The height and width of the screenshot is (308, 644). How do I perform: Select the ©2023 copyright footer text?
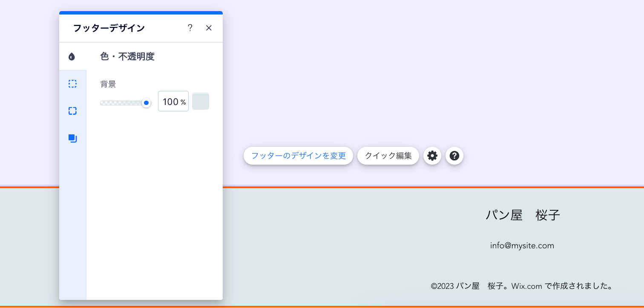click(x=522, y=286)
